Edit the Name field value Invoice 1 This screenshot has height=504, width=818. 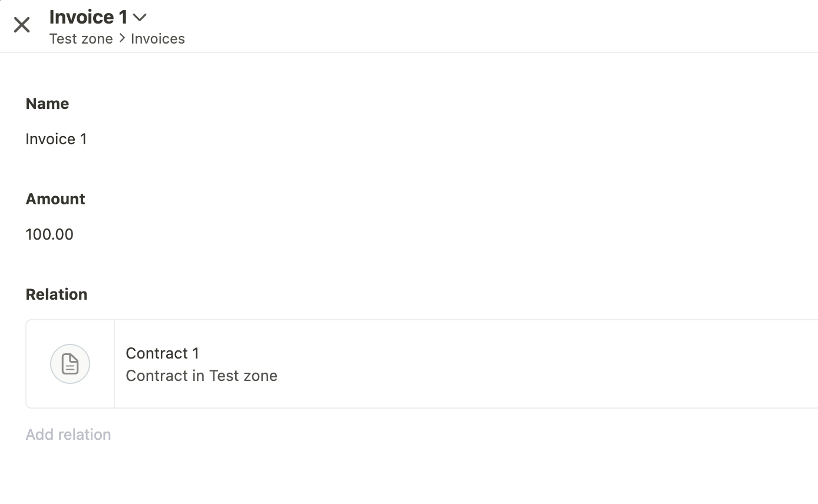pos(56,139)
